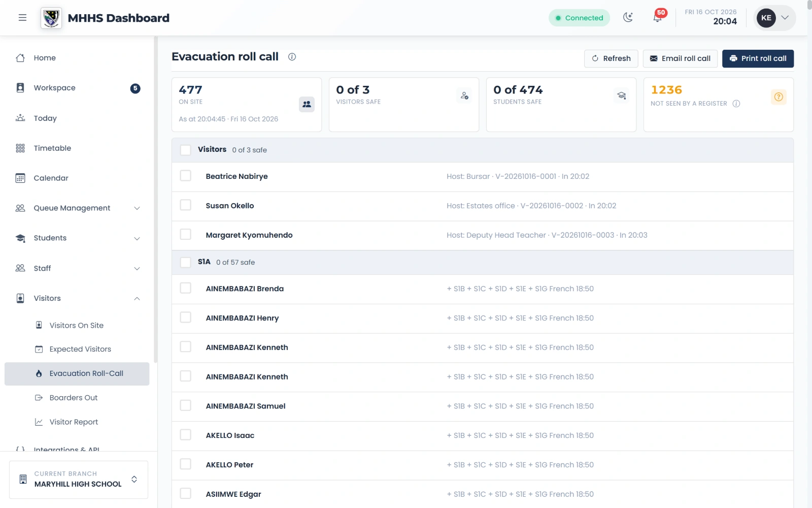Click the MHHS school crest logo
This screenshot has width=812, height=508.
point(51,18)
